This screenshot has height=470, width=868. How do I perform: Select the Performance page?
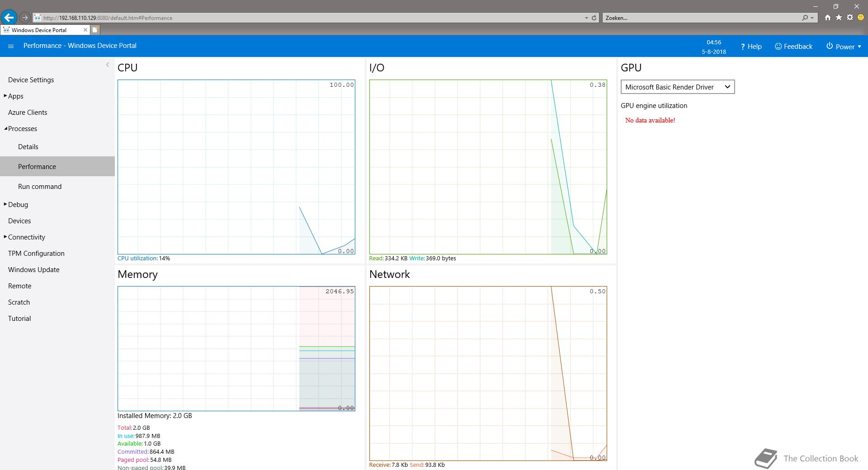coord(57,166)
